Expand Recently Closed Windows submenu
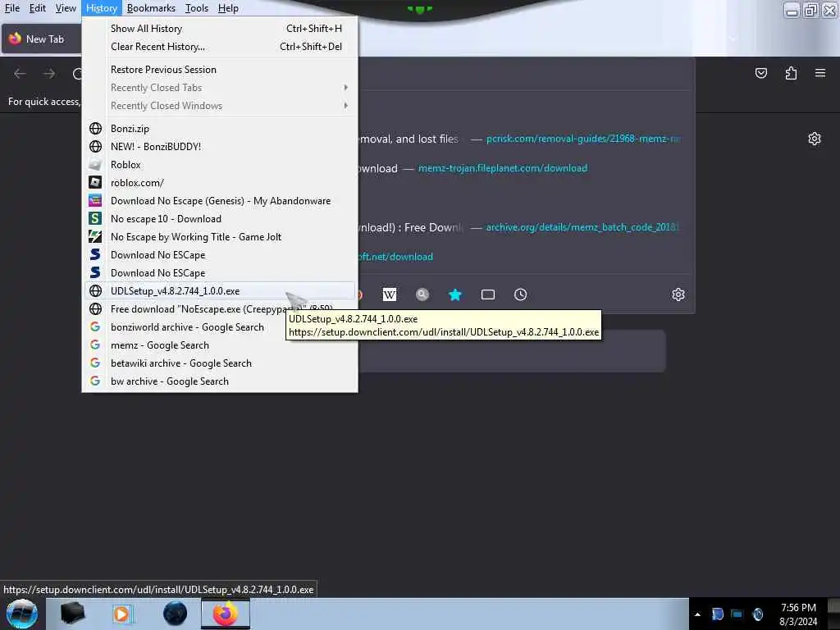The height and width of the screenshot is (630, 840). tap(220, 106)
